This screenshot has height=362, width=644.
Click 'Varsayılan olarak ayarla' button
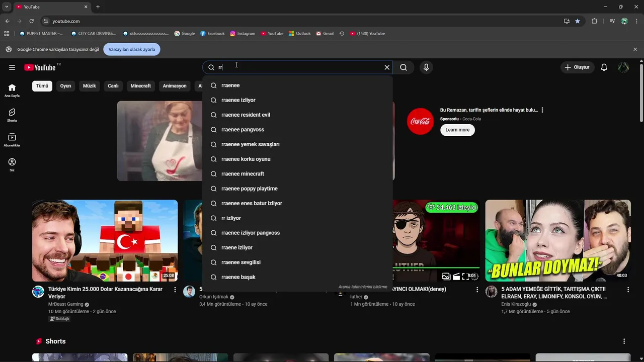coord(132,49)
